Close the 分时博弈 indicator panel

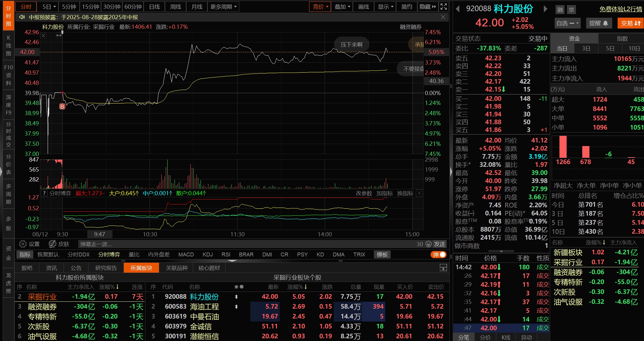(419, 193)
